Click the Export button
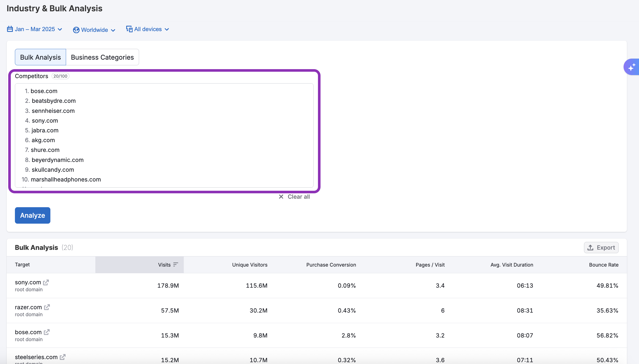The height and width of the screenshot is (364, 639). pos(601,247)
